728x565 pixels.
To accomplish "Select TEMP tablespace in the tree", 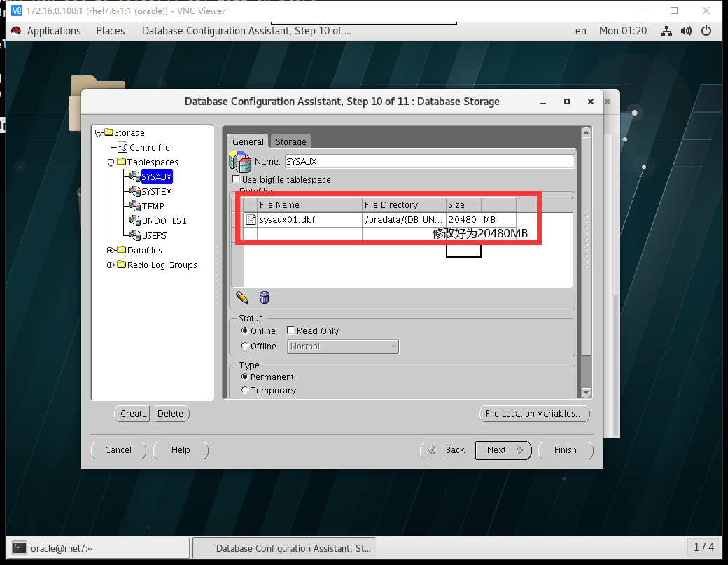I will click(x=153, y=206).
